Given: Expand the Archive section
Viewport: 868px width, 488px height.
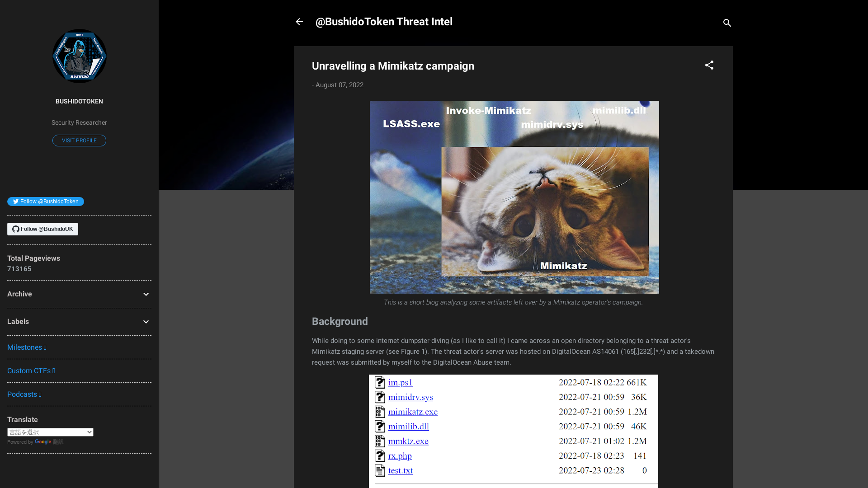Looking at the screenshot, I should click(x=146, y=294).
